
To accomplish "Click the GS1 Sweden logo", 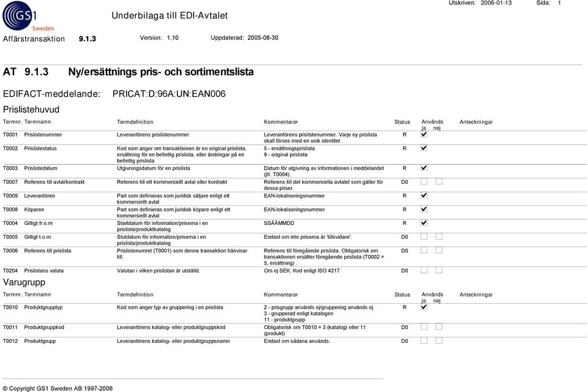I will (28, 16).
